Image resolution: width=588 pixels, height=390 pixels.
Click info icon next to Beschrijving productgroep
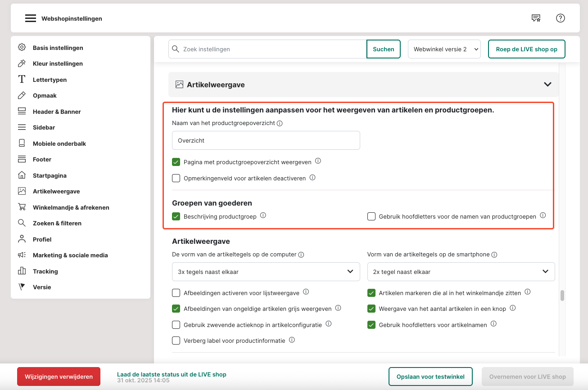pos(263,215)
